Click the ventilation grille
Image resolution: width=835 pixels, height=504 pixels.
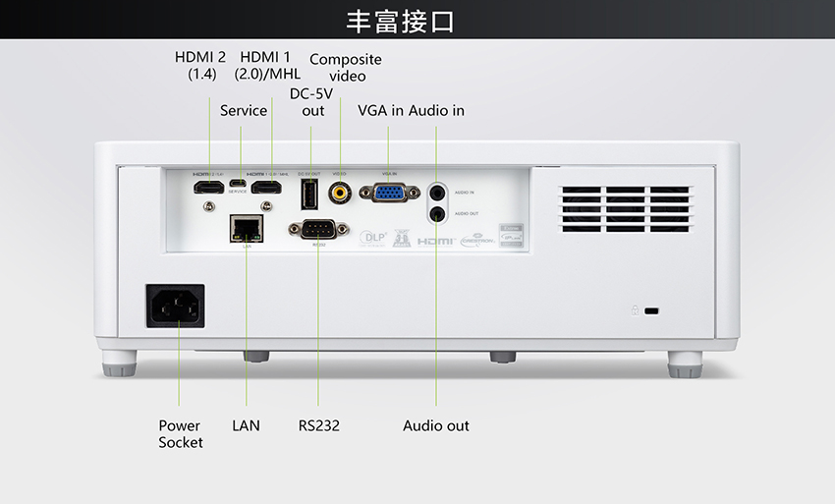[x=626, y=209]
